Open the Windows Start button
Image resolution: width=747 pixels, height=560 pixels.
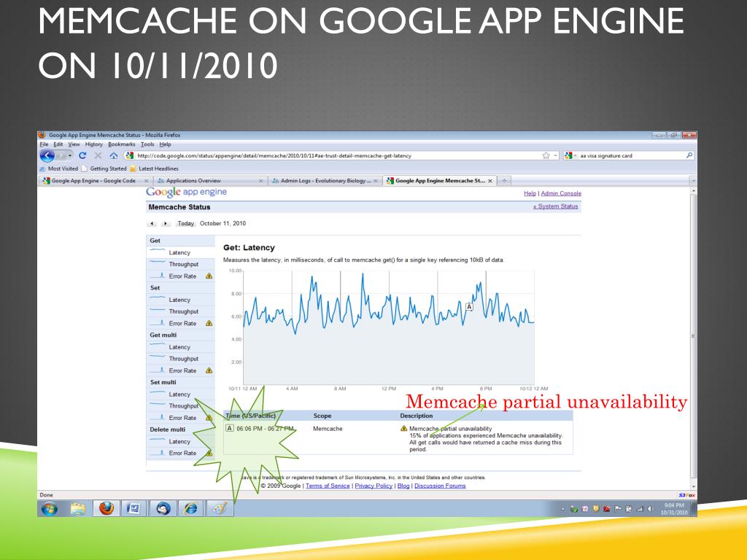[x=50, y=508]
